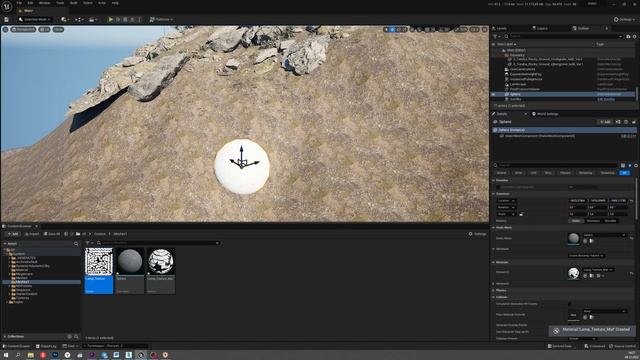Open the Unreal Engine logo at top left

tap(7, 6)
